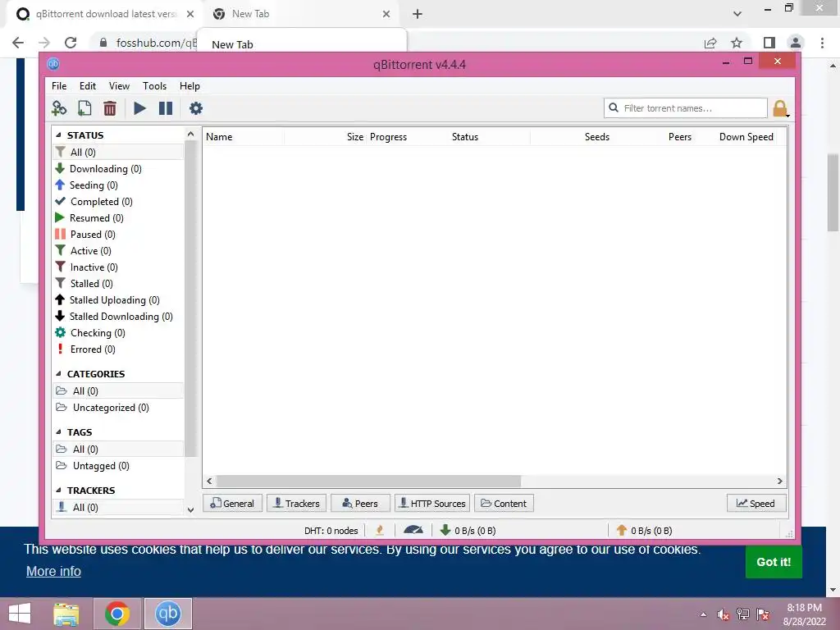Select Stalled (0) status filter

92,284
